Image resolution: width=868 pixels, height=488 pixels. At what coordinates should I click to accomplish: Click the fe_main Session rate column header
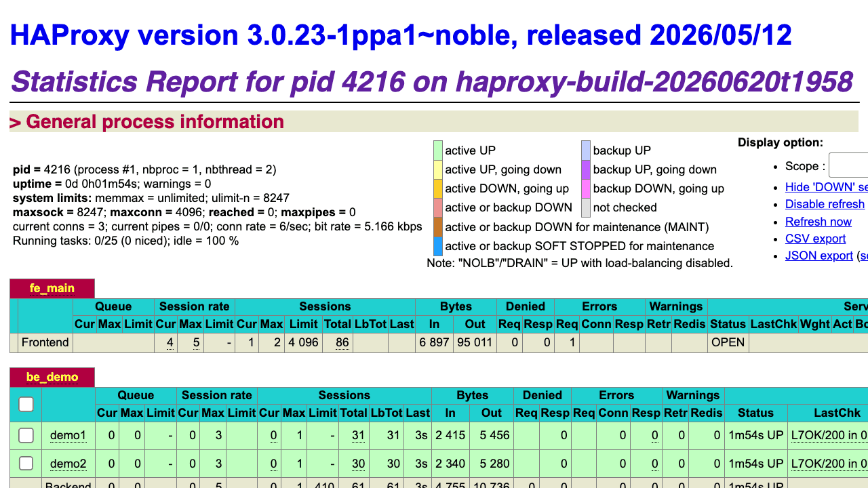click(195, 306)
